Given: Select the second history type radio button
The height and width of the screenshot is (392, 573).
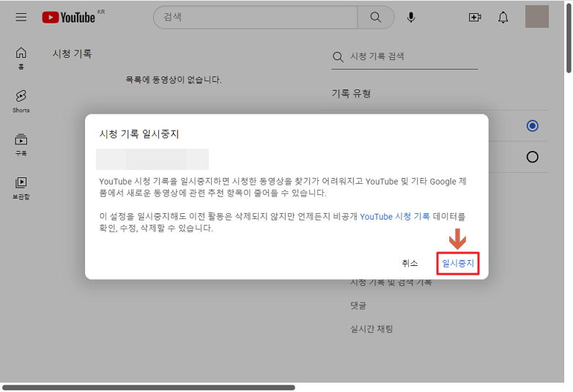Looking at the screenshot, I should point(533,157).
